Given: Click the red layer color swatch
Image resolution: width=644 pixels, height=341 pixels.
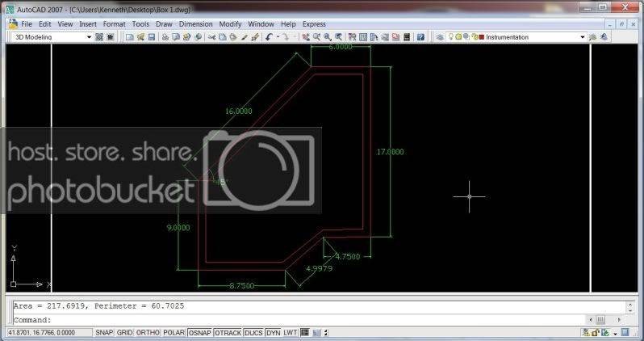Looking at the screenshot, I should tap(481, 37).
